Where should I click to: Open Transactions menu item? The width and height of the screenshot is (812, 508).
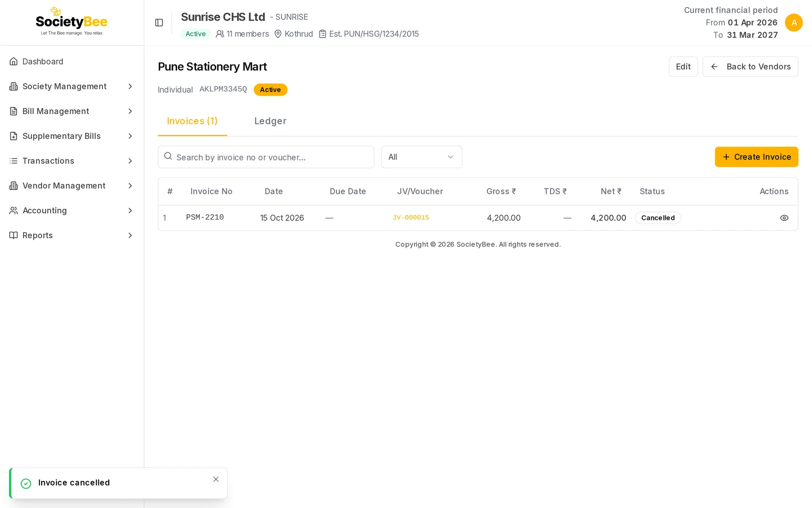[x=72, y=161]
